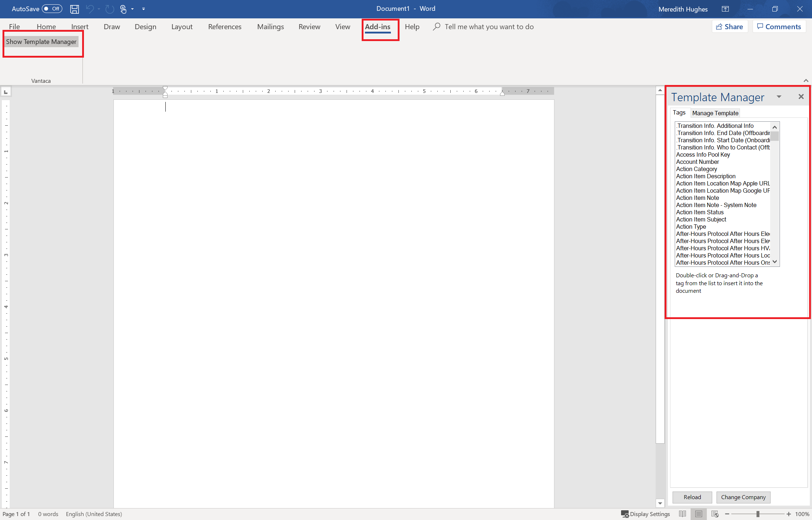Click English (United States) language indicator
Image resolution: width=812 pixels, height=520 pixels.
click(94, 514)
